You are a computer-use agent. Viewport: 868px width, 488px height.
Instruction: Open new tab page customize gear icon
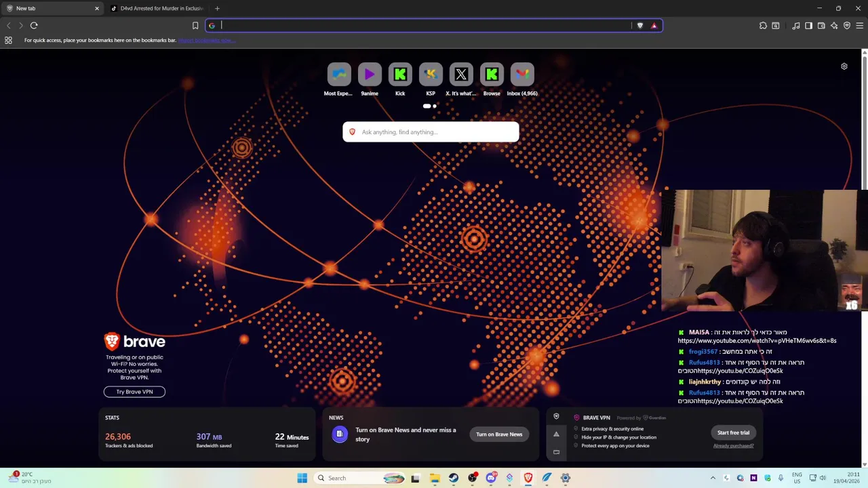[844, 66]
